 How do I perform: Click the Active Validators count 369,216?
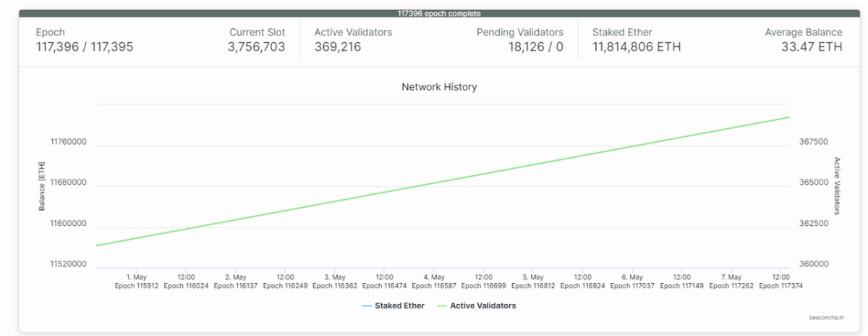pyautogui.click(x=338, y=47)
